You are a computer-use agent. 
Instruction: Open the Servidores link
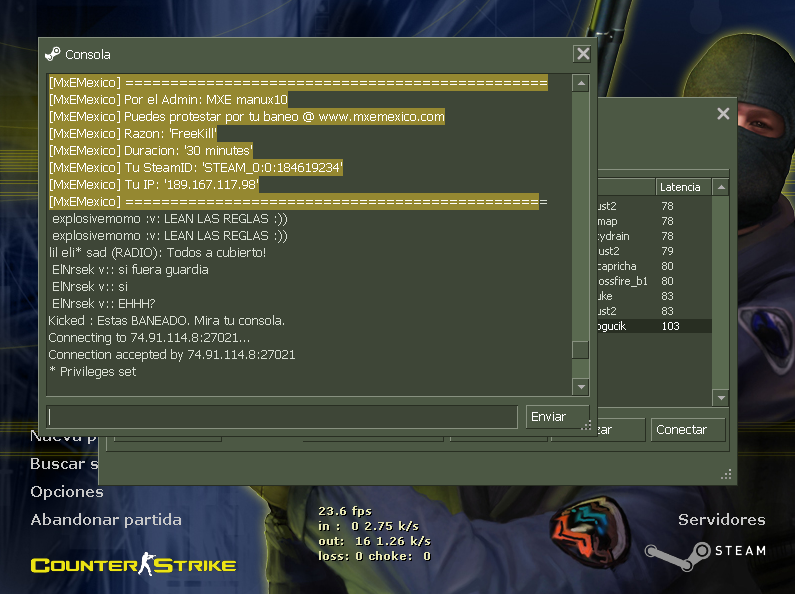tap(721, 519)
